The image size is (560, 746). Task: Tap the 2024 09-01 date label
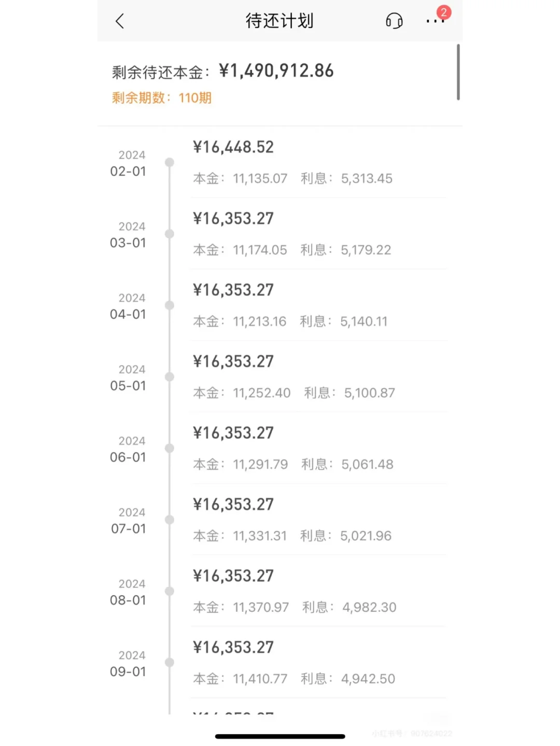coord(128,664)
